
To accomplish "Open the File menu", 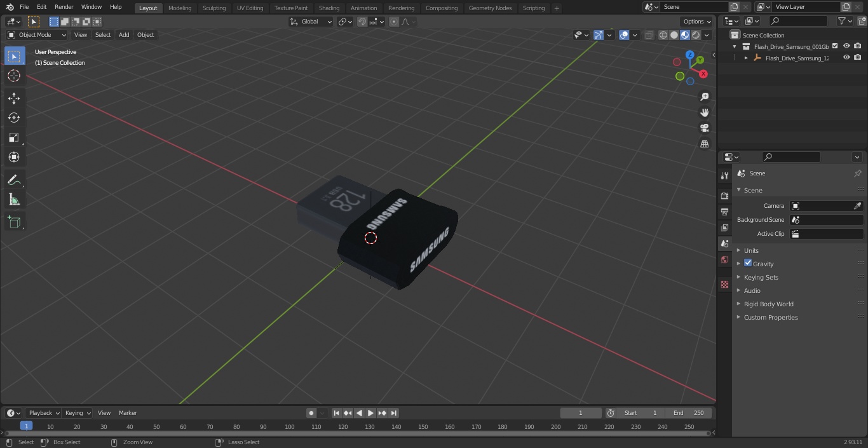I will coord(24,7).
